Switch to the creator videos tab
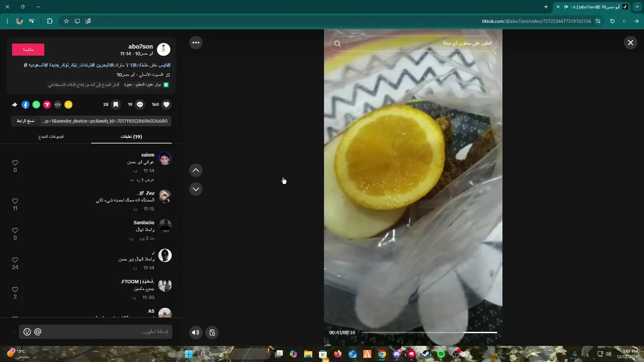 (51, 137)
